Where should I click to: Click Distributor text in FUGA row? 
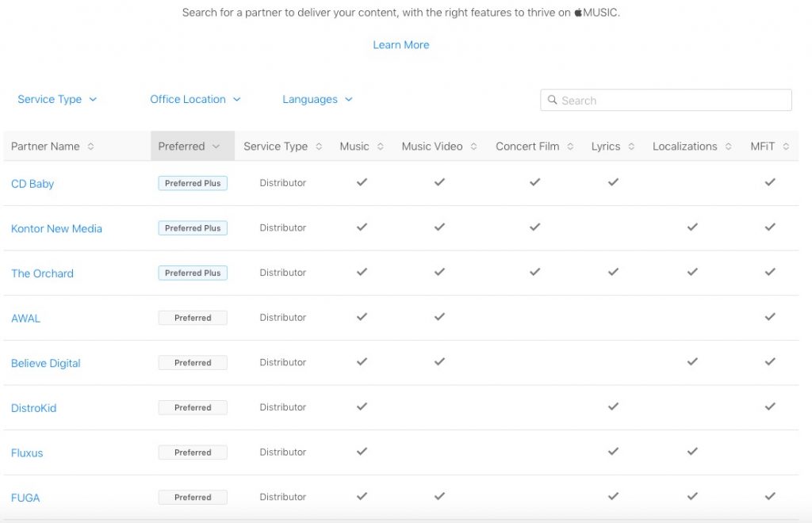click(x=283, y=497)
